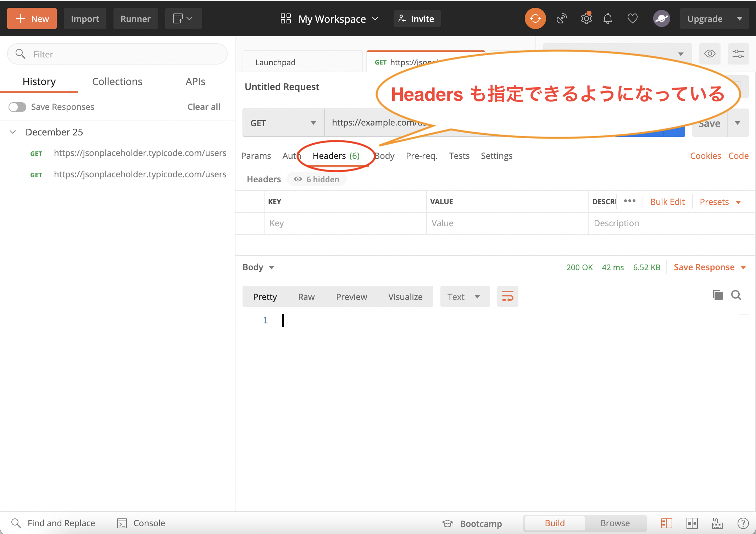Click the copy response icon
Viewport: 756px width, 534px height.
(x=717, y=295)
